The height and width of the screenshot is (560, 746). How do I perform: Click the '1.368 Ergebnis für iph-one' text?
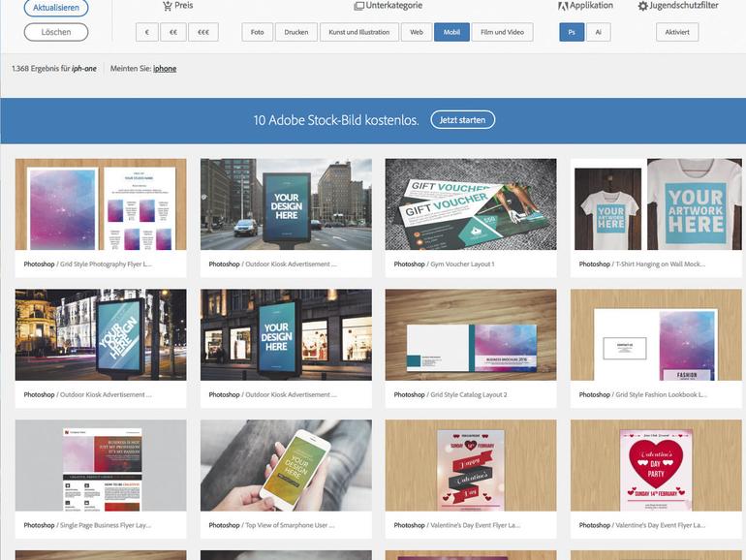point(54,69)
